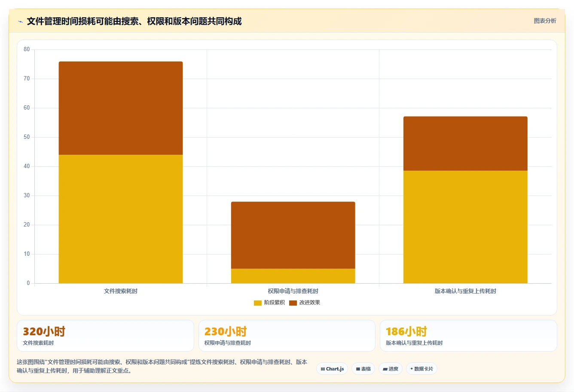
Task: Click the yellow 阶段累积 bar for 文件搜索耗时
Action: 121,219
